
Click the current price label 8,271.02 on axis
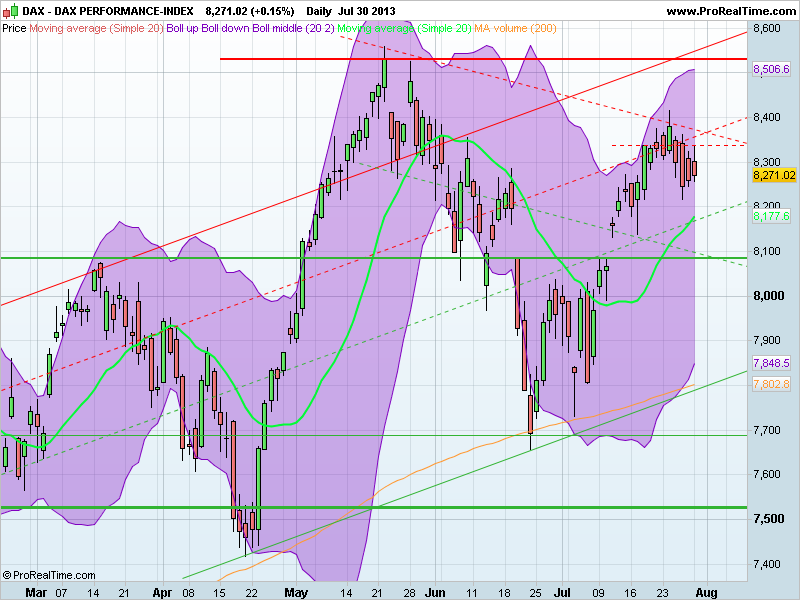tap(774, 176)
